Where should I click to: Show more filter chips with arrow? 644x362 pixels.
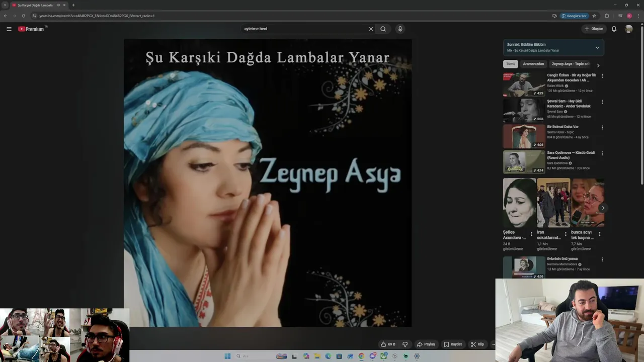(x=598, y=65)
